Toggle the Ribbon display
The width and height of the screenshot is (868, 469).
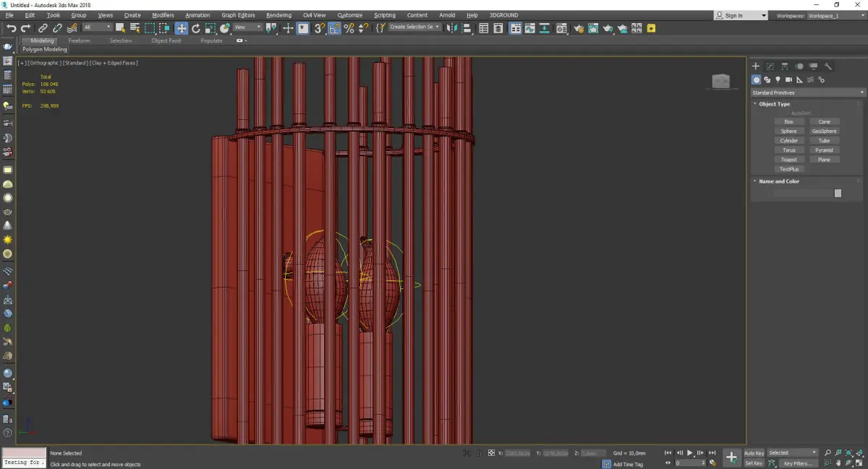[x=516, y=28]
